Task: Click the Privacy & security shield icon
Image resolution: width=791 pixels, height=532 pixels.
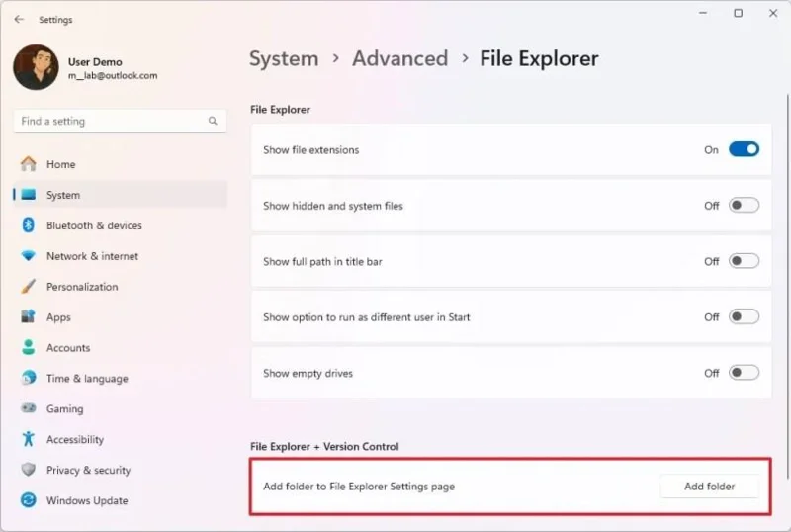Action: click(29, 470)
